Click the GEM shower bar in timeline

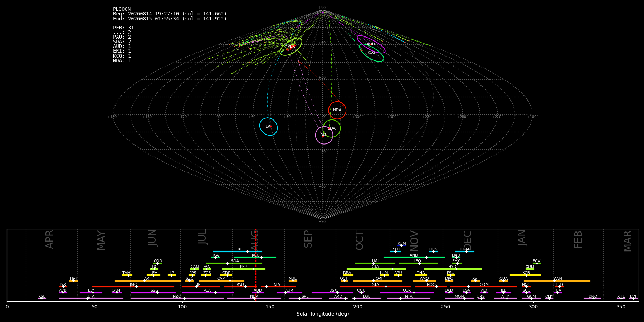click(x=465, y=252)
